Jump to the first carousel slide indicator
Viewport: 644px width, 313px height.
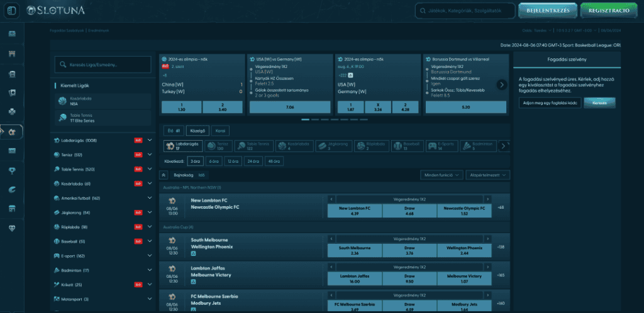click(x=305, y=119)
